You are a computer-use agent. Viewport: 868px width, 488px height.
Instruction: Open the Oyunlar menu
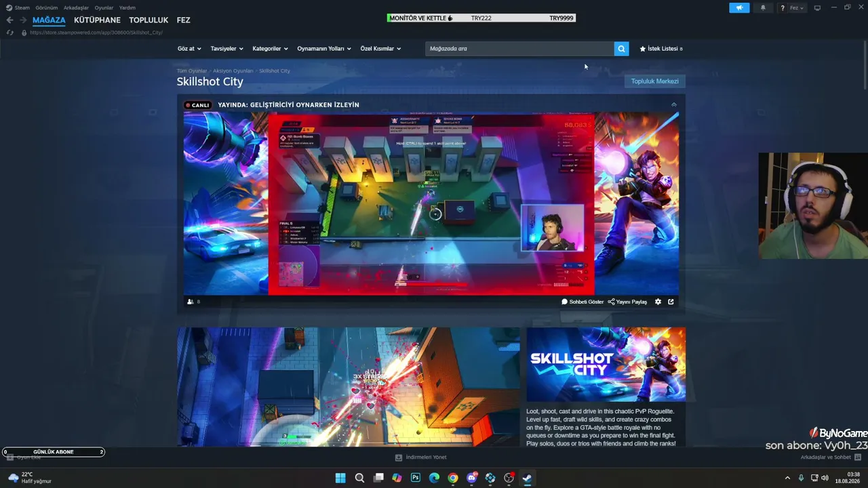(104, 7)
